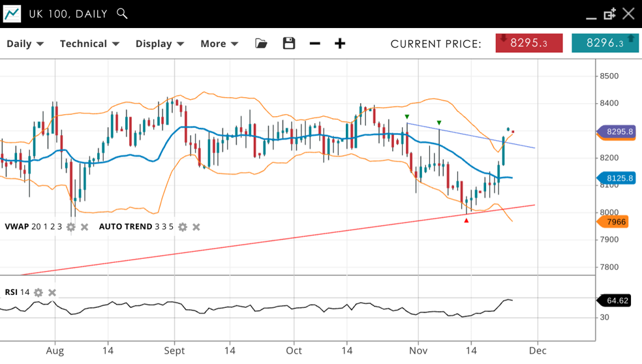Remove the Auto Trend indicator
The image size is (642, 364).
click(196, 227)
